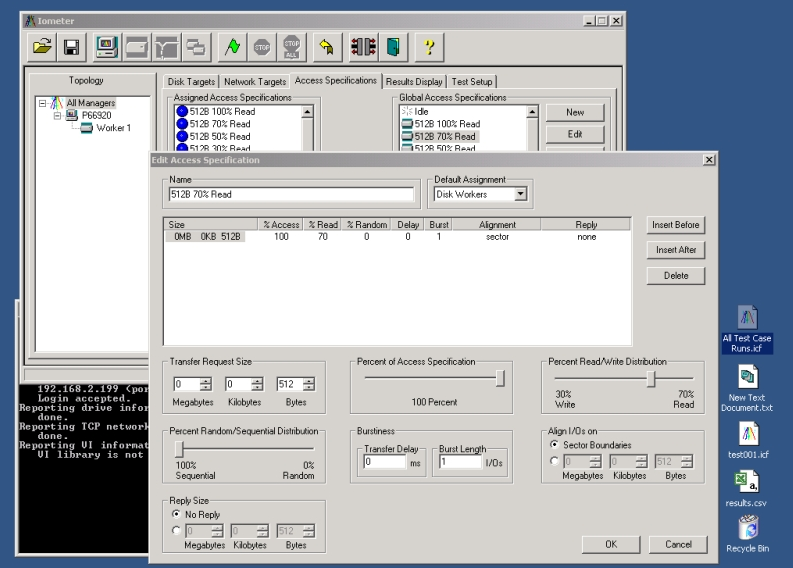
Task: Open the About Iometer question mark icon
Action: (x=429, y=46)
